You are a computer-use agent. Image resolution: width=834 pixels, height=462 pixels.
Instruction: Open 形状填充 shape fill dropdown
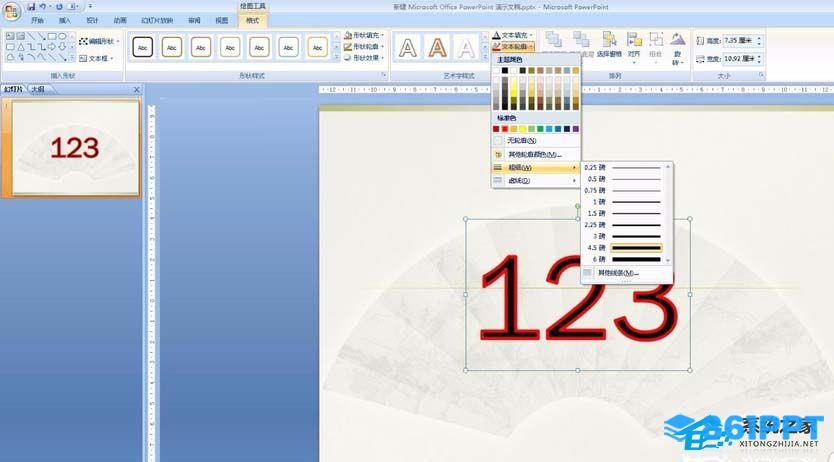click(x=365, y=35)
